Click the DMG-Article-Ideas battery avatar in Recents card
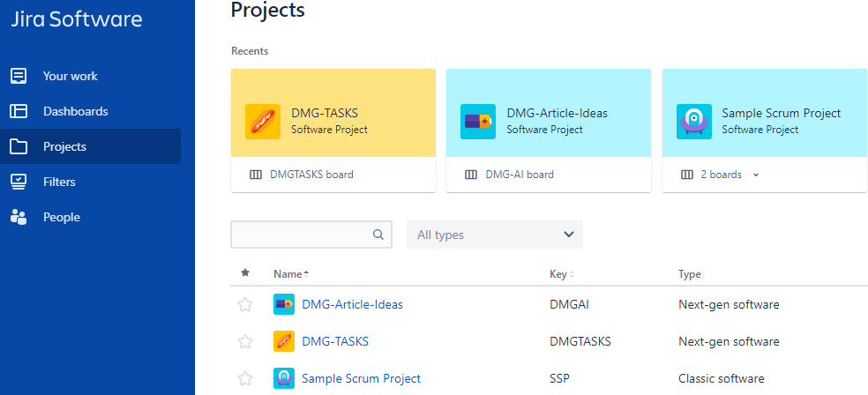The image size is (868, 395). (478, 122)
